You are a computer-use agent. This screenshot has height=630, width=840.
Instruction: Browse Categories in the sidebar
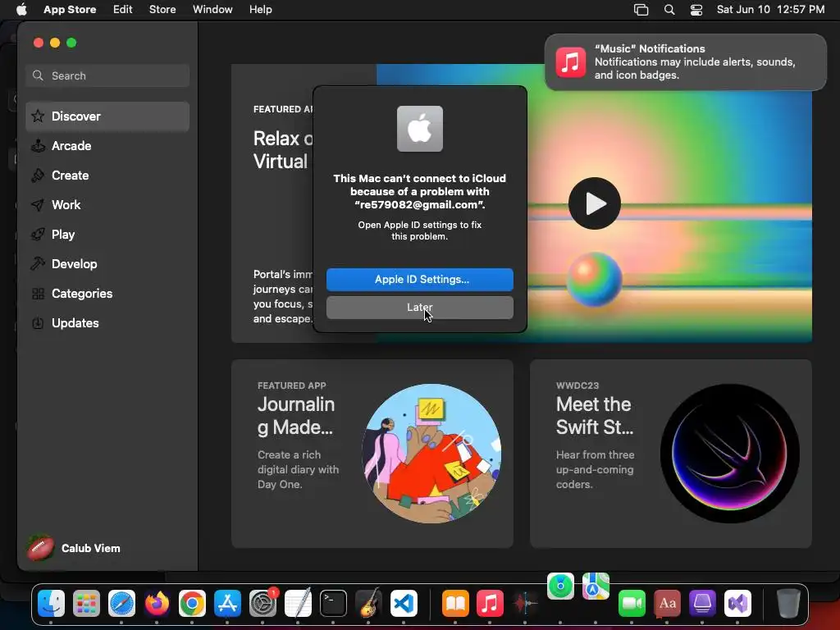[107, 293]
